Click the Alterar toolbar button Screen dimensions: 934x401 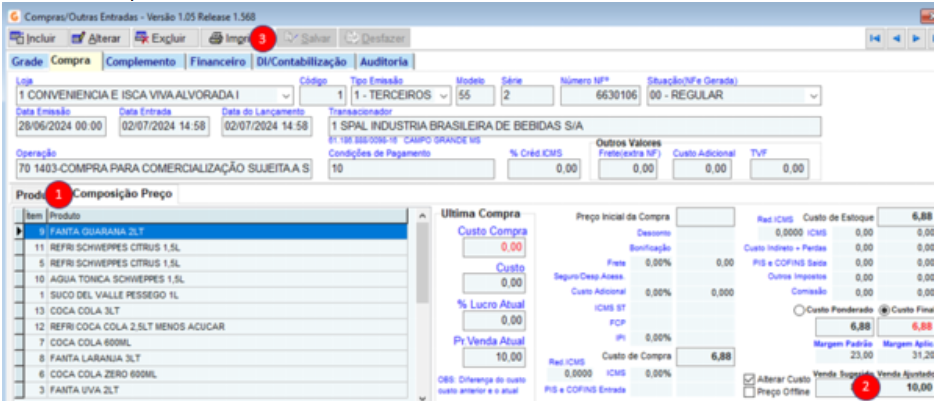[95, 39]
